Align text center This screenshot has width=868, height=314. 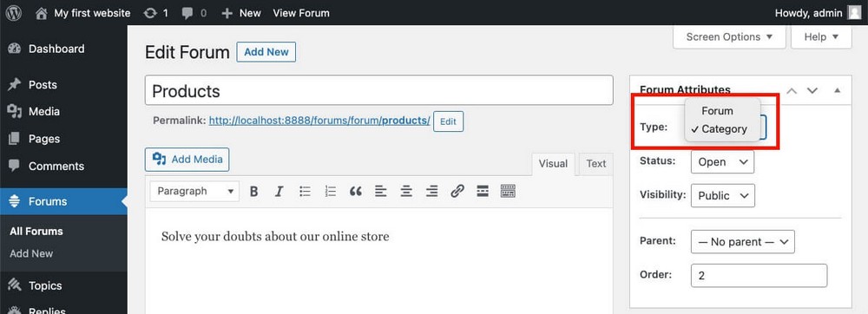tap(406, 192)
